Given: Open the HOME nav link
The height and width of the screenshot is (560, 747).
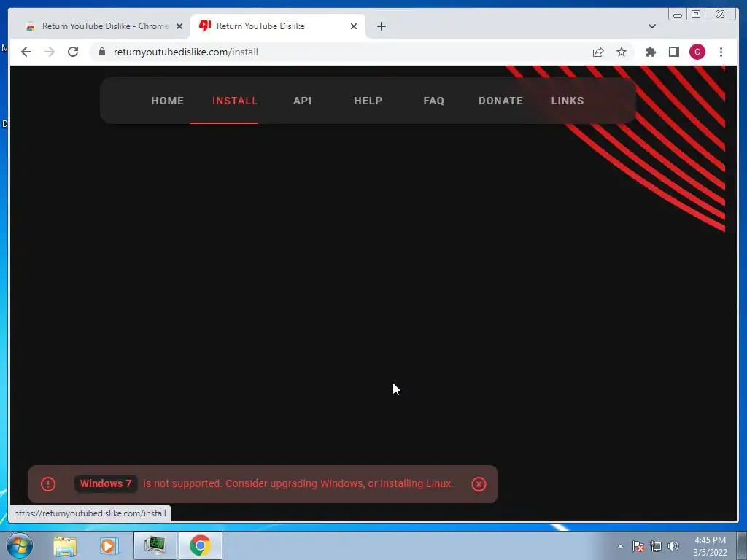Looking at the screenshot, I should (167, 101).
